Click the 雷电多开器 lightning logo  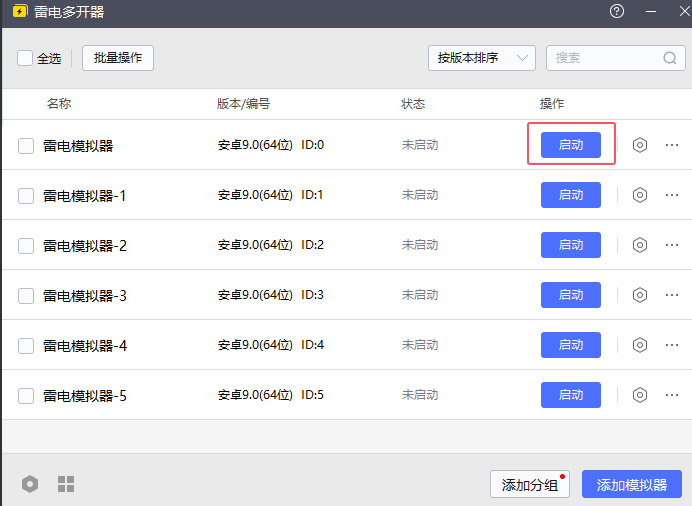click(20, 11)
